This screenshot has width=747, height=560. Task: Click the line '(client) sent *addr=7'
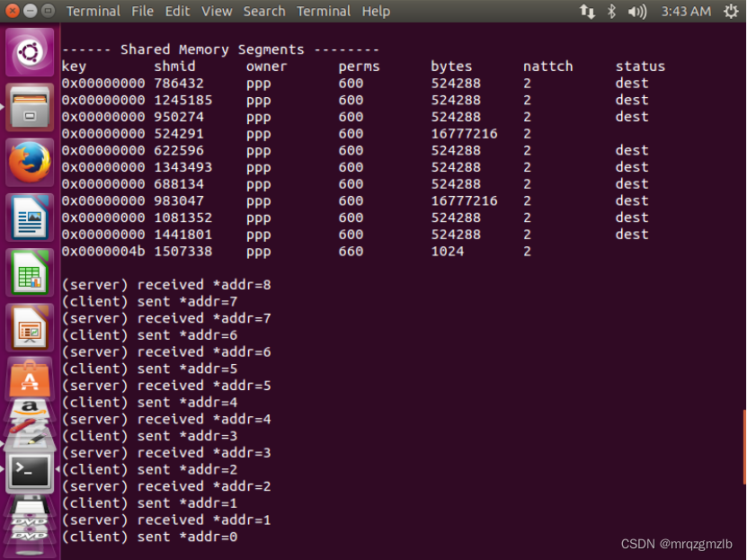click(149, 301)
